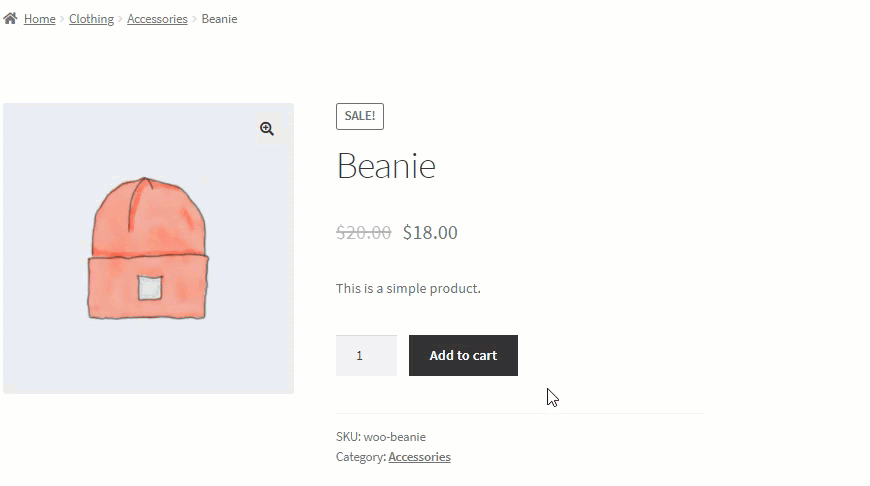Click the SALE! badge
This screenshot has height=486, width=870.
360,116
